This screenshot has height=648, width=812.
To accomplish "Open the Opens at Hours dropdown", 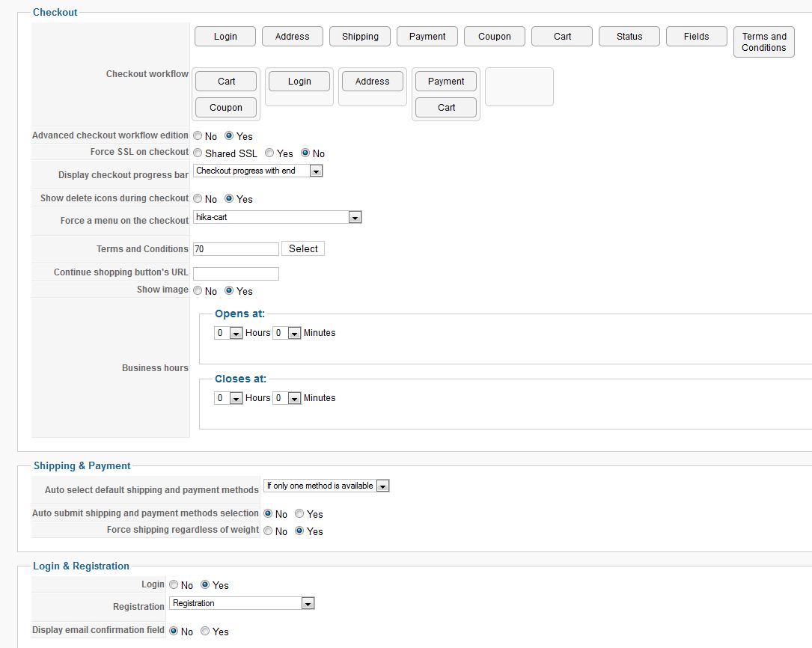I will point(228,334).
